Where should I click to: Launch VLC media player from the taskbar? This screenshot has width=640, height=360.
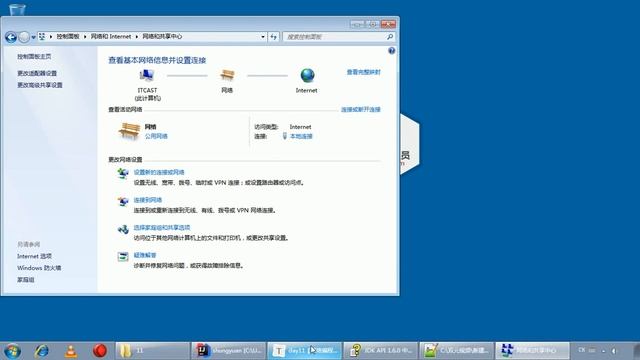(x=71, y=351)
